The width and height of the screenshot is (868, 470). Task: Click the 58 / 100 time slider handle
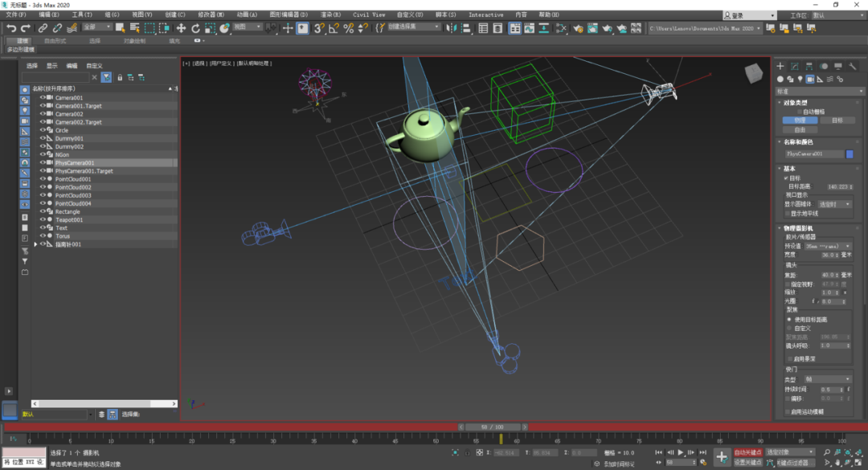tap(492, 427)
